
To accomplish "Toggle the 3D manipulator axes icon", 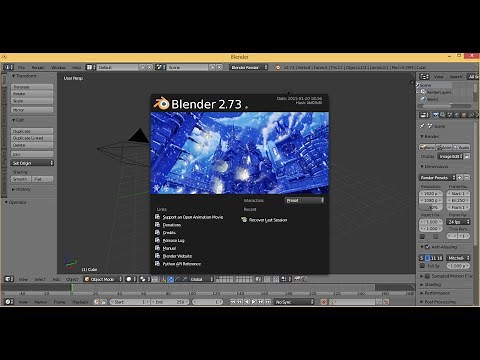I will tap(163, 279).
